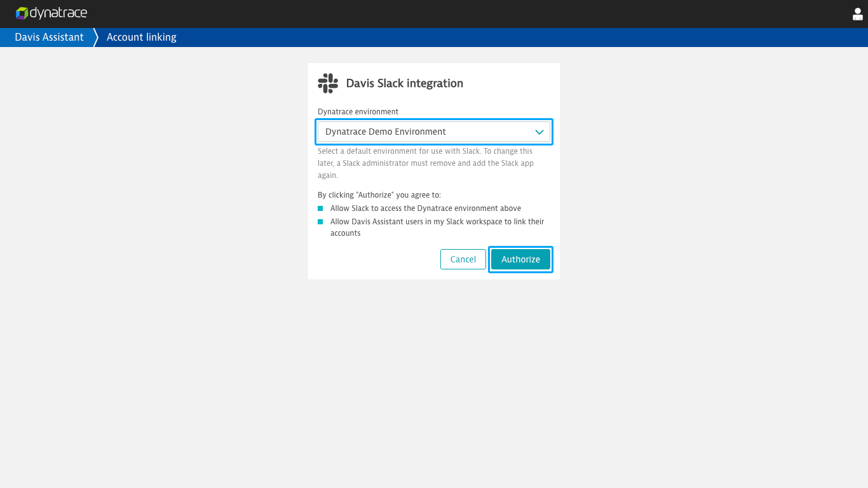Go to Davis Assistant breadcrumb
Screen dimensions: 868x488
click(50, 37)
